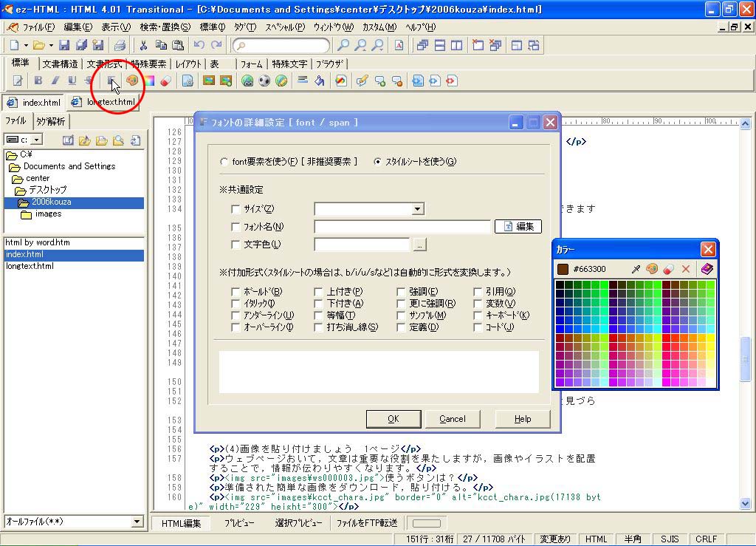Select the 'Documents and Settings' folder in the tree
Image resolution: width=756 pixels, height=546 pixels.
pyautogui.click(x=69, y=166)
